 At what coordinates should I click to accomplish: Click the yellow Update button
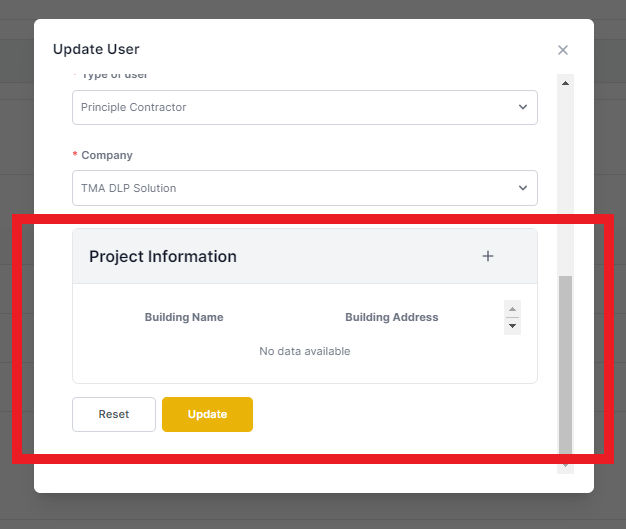coord(207,414)
